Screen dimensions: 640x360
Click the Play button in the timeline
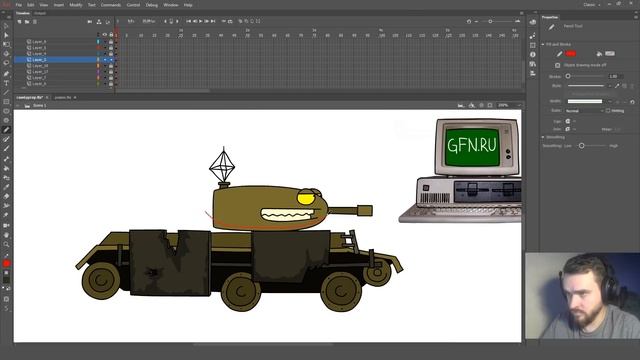pyautogui.click(x=200, y=21)
